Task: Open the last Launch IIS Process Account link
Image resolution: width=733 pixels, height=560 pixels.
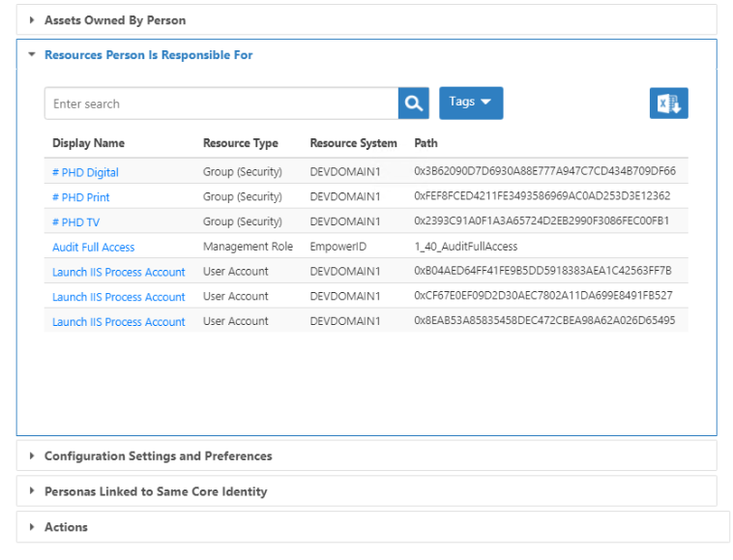Action: pyautogui.click(x=118, y=322)
